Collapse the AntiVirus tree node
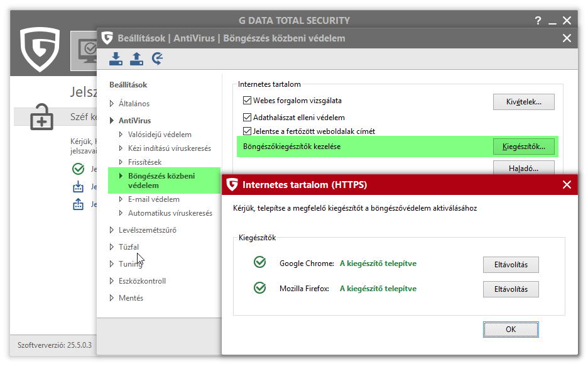Viewport: 588px width, 366px height. point(112,121)
